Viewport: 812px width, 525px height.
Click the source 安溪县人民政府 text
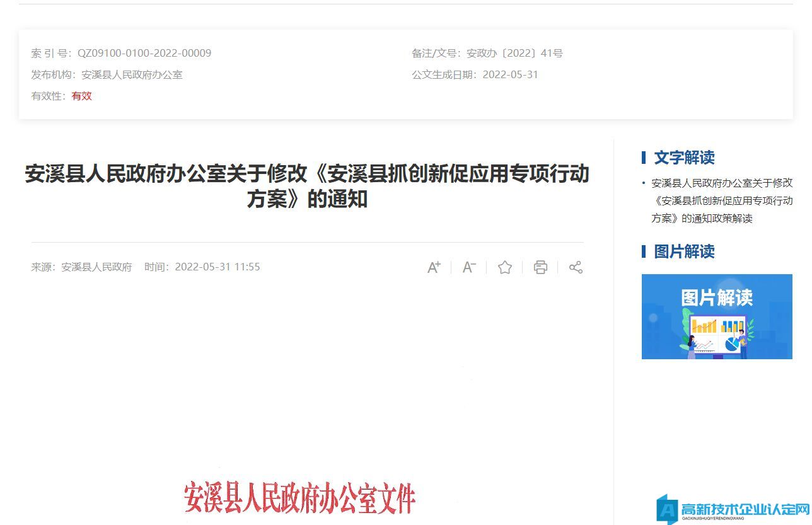click(96, 267)
